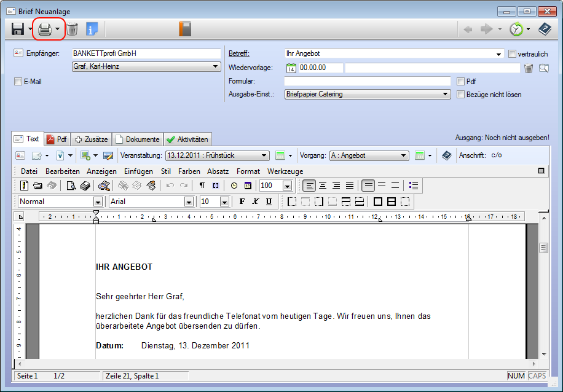The height and width of the screenshot is (392, 563).
Task: Open the Wiedervorlage calendar icon
Action: click(291, 68)
